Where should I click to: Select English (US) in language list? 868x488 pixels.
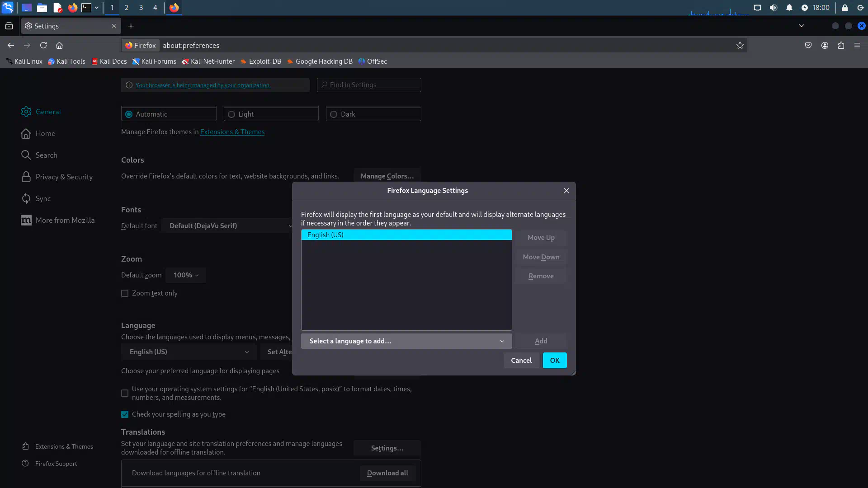(x=406, y=235)
